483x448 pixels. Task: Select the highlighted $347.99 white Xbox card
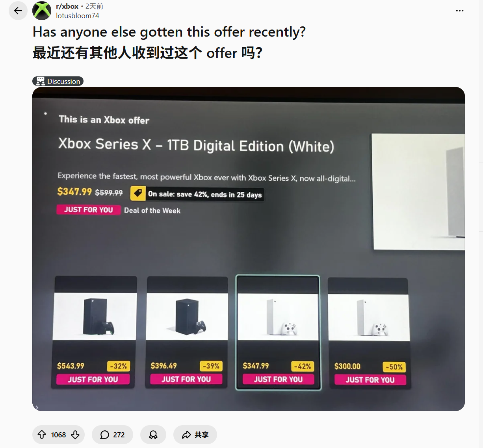[278, 333]
